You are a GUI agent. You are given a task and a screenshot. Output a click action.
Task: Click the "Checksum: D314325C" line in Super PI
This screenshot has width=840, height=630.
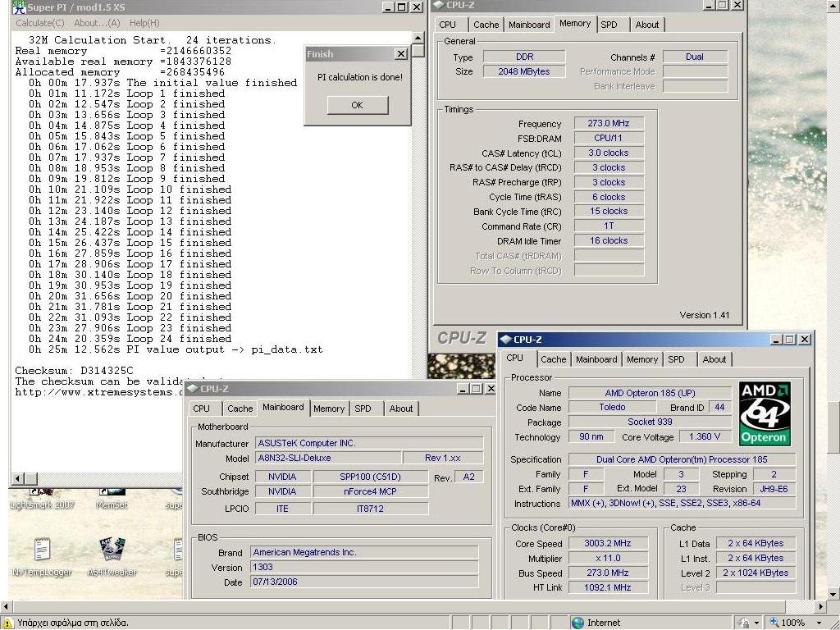[74, 371]
